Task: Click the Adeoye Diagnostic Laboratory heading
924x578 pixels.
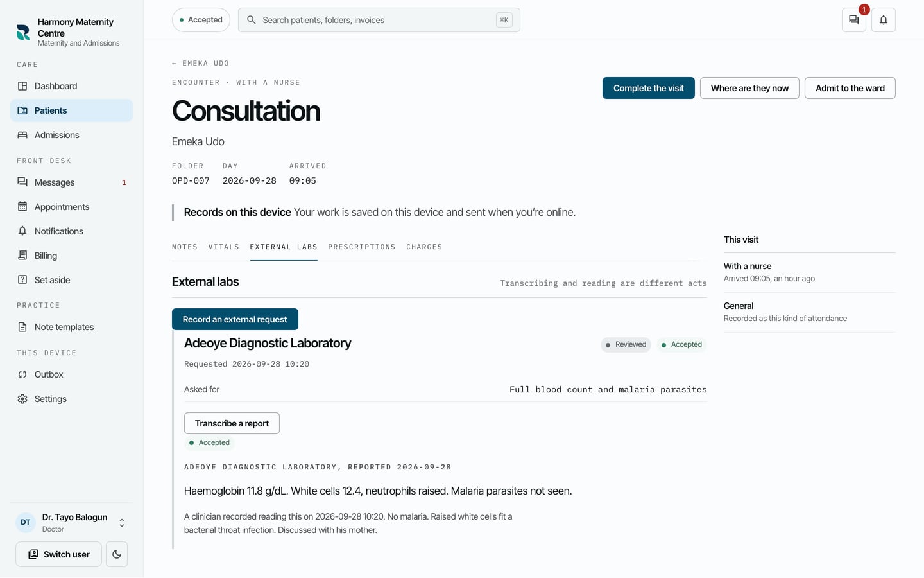Action: [268, 343]
